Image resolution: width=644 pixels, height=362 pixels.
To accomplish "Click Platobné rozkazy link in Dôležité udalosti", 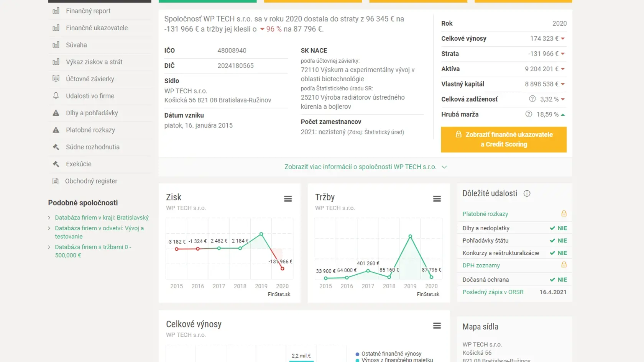I will click(485, 214).
